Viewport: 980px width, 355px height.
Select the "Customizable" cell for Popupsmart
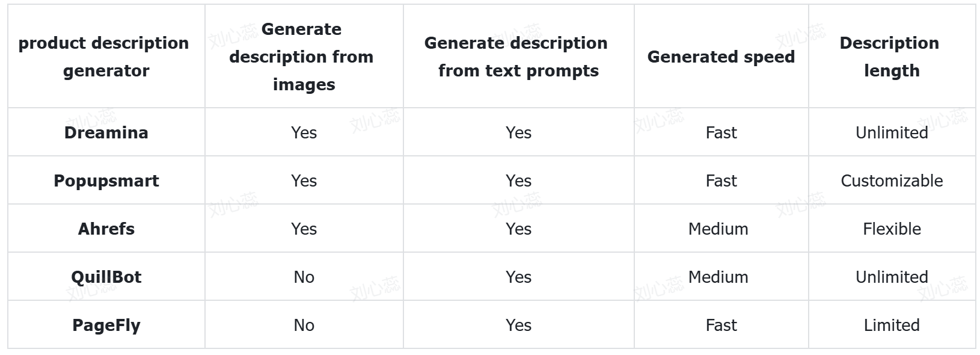[892, 181]
